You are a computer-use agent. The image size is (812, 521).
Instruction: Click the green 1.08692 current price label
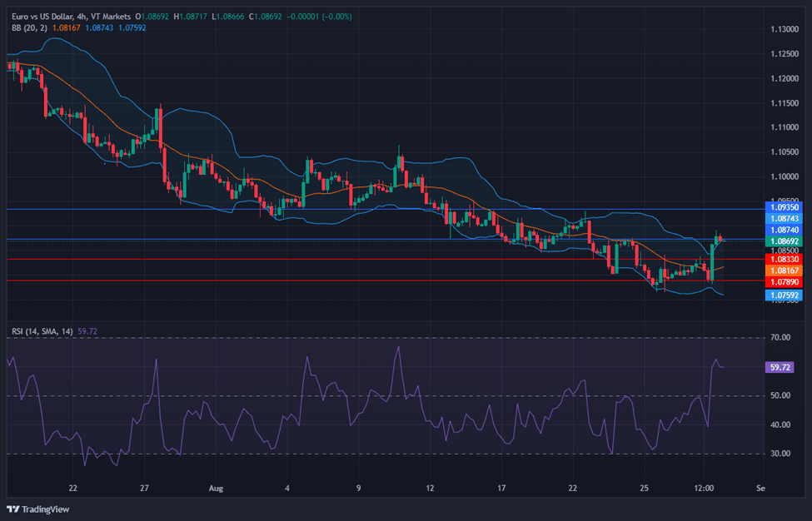(x=785, y=241)
